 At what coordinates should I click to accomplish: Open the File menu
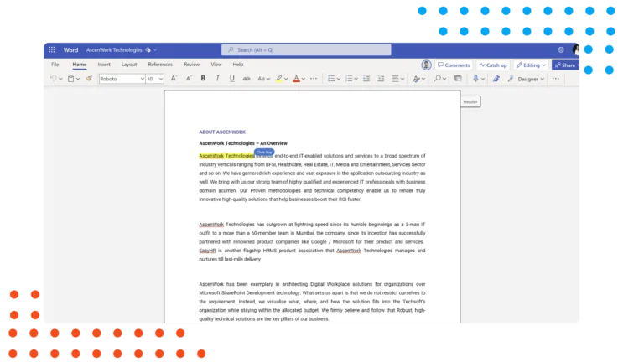55,65
